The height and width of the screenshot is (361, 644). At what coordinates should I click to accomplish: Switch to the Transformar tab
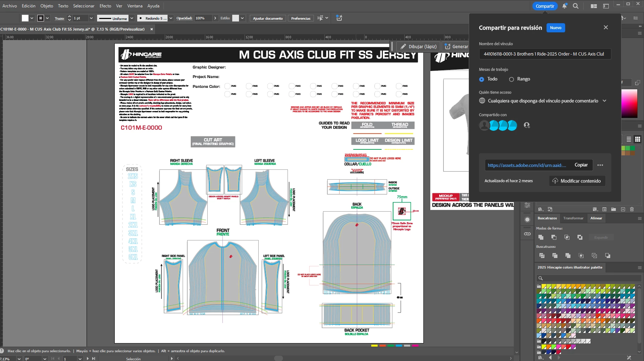573,218
